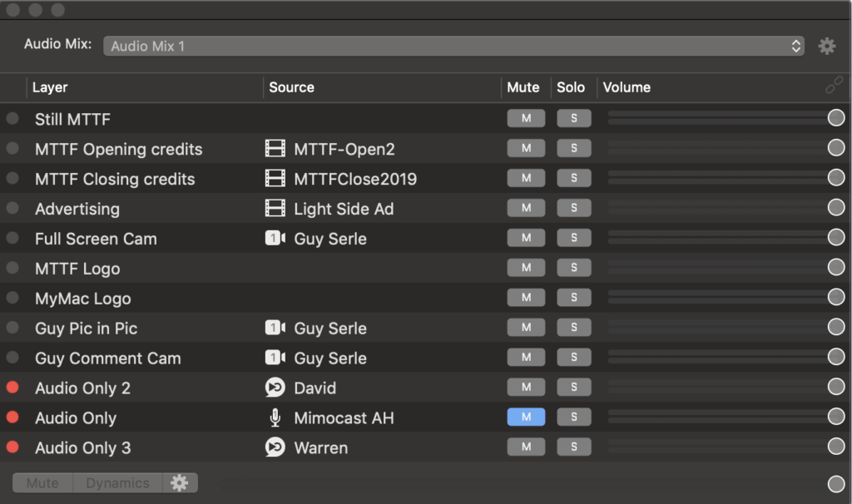Mute the MTTF Opening credits layer

click(526, 148)
